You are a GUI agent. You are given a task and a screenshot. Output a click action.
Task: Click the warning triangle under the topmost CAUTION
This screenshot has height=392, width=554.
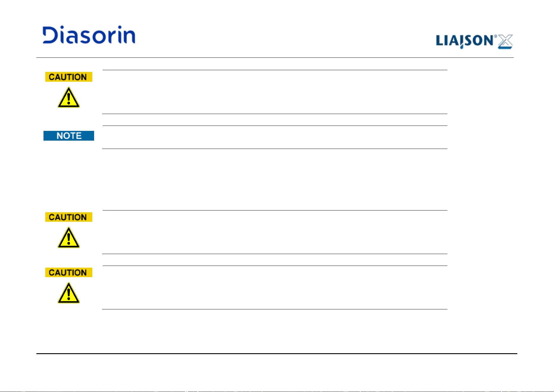[x=69, y=97]
